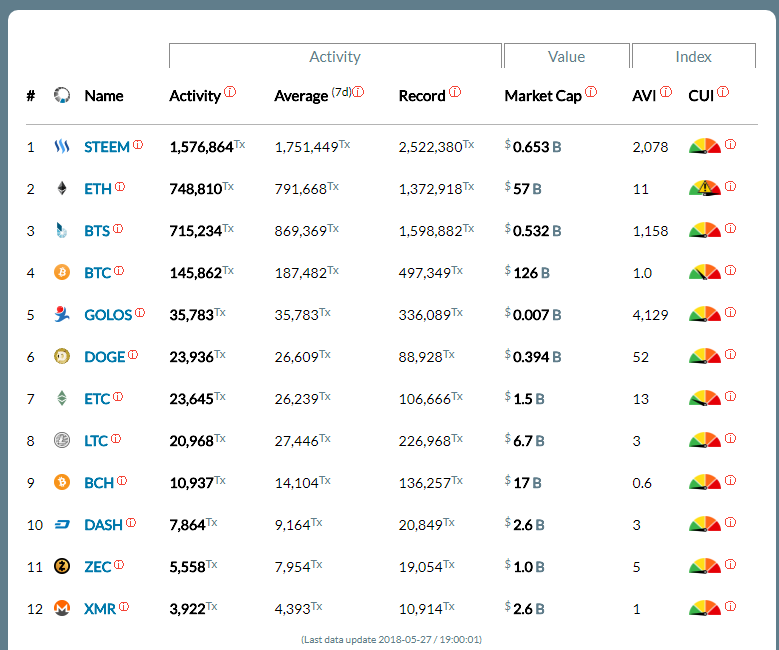Open the LTC coin link

[96, 441]
